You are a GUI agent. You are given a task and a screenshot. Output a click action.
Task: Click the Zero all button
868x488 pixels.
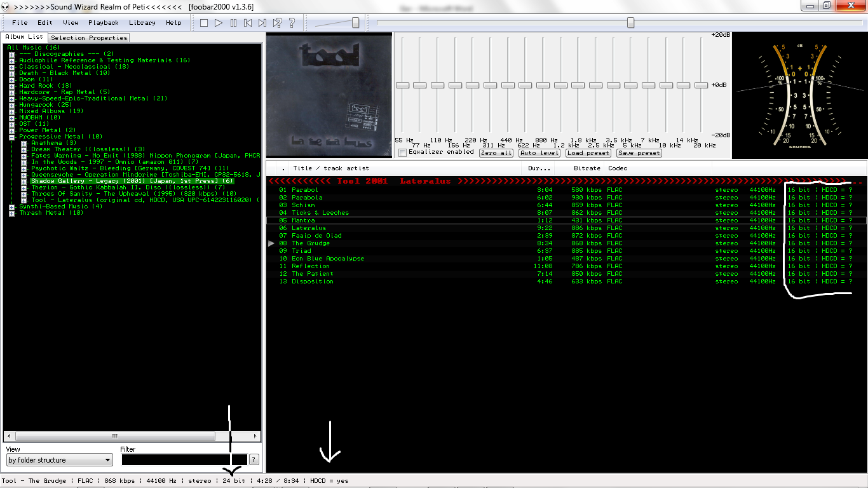tap(496, 153)
